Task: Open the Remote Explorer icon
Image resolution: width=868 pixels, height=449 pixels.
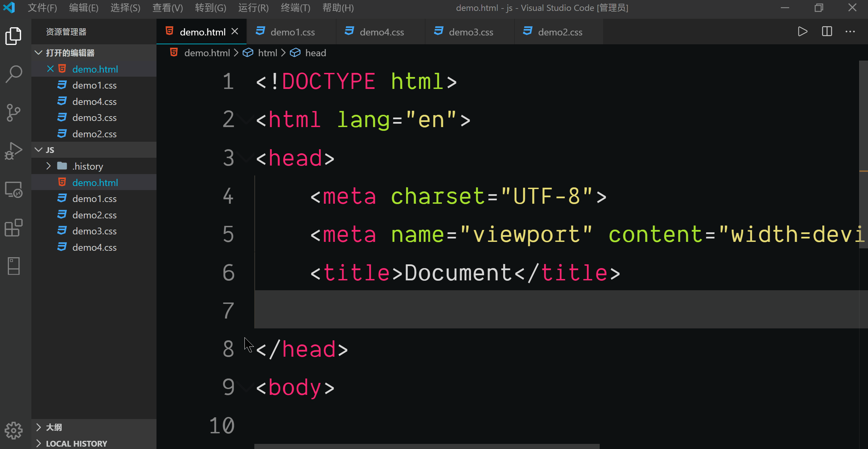Action: [x=14, y=189]
